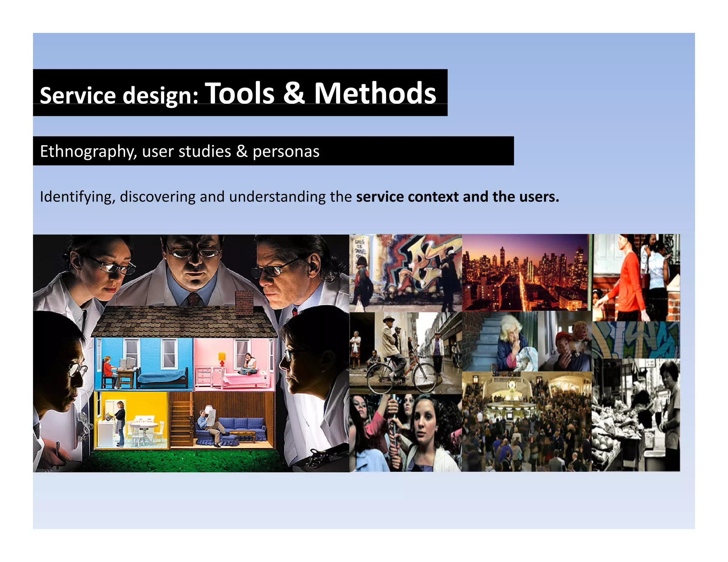Screen dimensions: 728x562
Task: Select photo of woman in red top
Action: [x=636, y=277]
